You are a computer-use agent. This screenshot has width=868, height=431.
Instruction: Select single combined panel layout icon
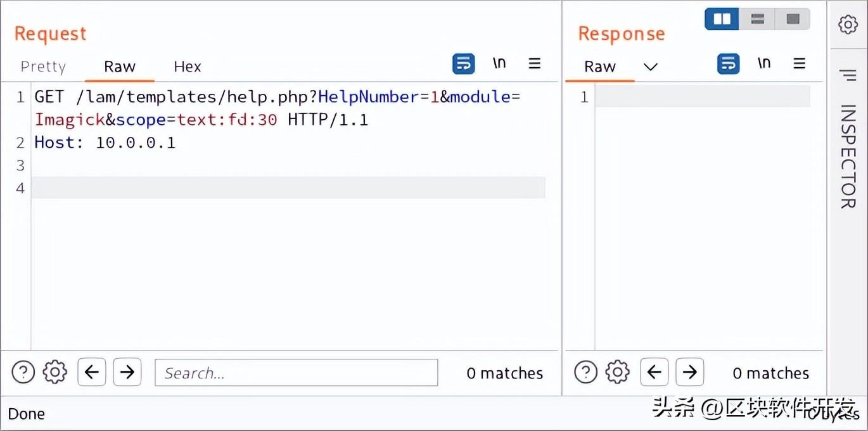pos(793,19)
